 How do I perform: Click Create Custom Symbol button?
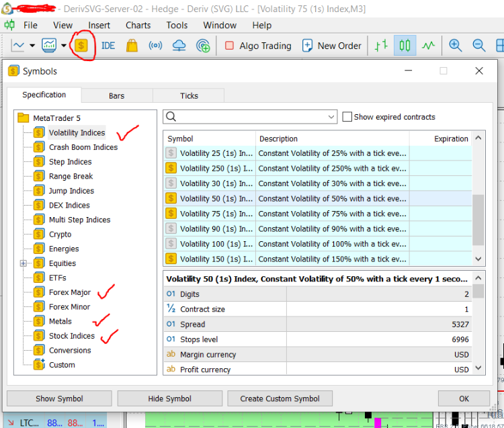pyautogui.click(x=278, y=398)
